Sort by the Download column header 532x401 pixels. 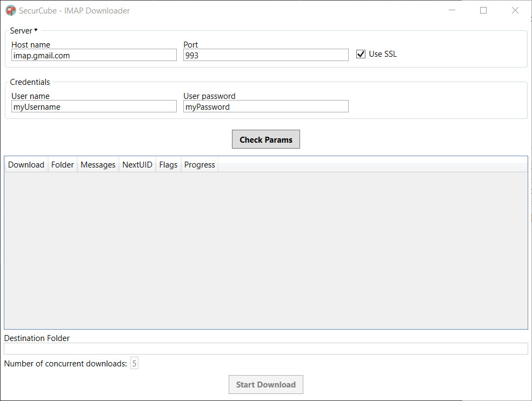tap(26, 164)
